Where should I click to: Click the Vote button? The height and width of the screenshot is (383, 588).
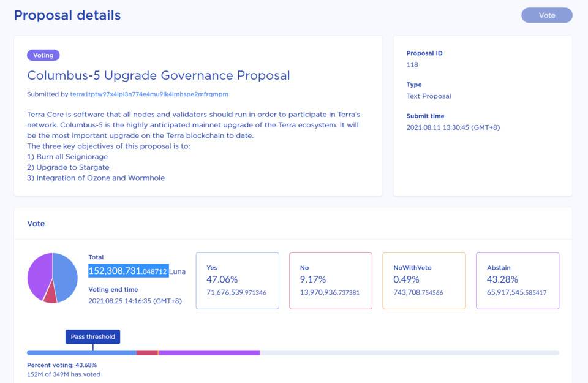(547, 15)
